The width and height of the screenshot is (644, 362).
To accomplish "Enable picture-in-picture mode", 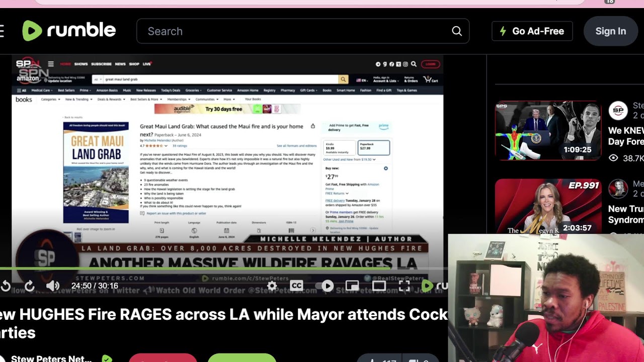I will click(352, 286).
